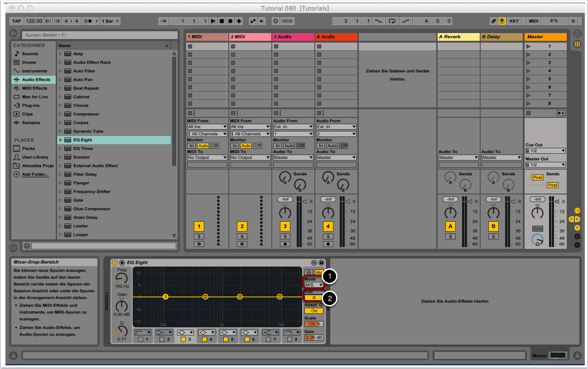The width and height of the screenshot is (588, 369).
Task: Toggle the Computer MIDI Keyboard icon
Action: click(502, 21)
